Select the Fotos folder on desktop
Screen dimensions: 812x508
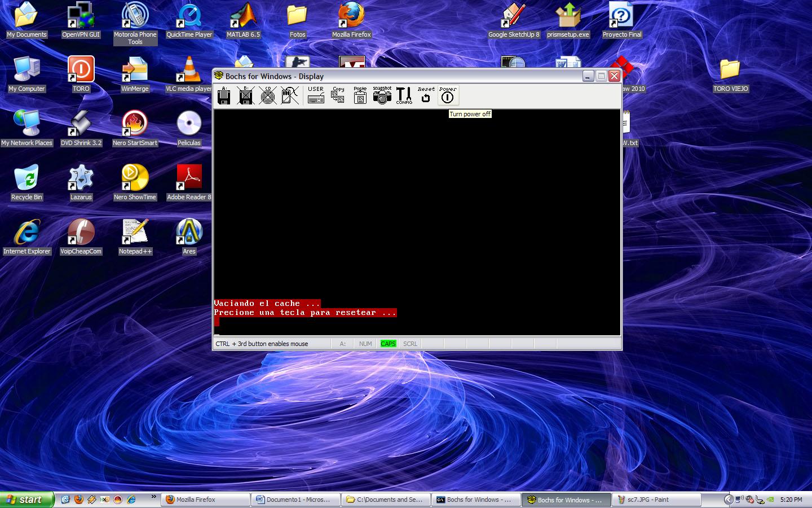297,20
